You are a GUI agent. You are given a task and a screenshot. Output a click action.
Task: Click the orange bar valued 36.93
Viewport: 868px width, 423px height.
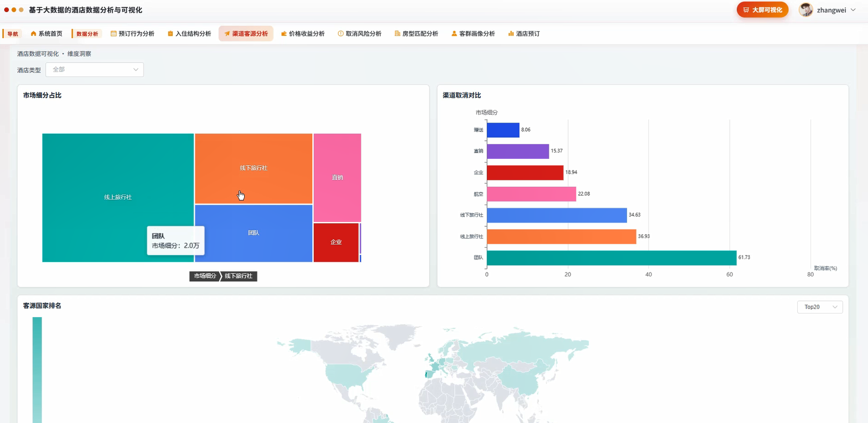562,236
